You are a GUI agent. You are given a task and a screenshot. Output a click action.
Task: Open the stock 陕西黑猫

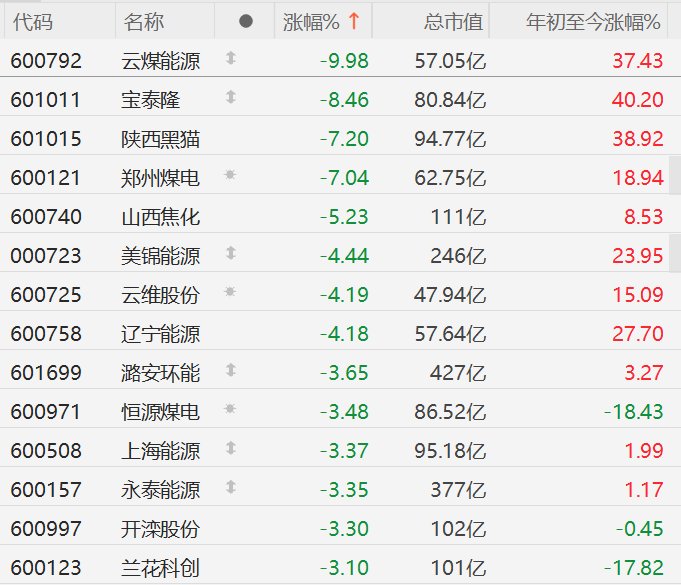point(160,138)
